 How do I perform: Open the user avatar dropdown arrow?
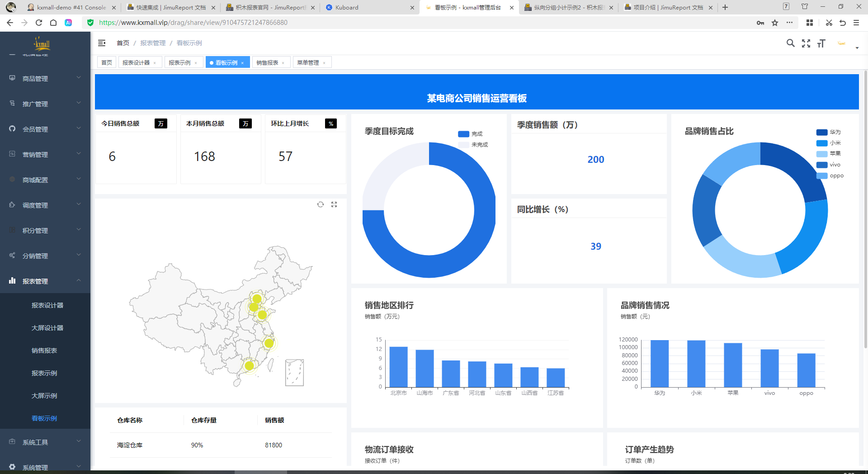coord(857,47)
